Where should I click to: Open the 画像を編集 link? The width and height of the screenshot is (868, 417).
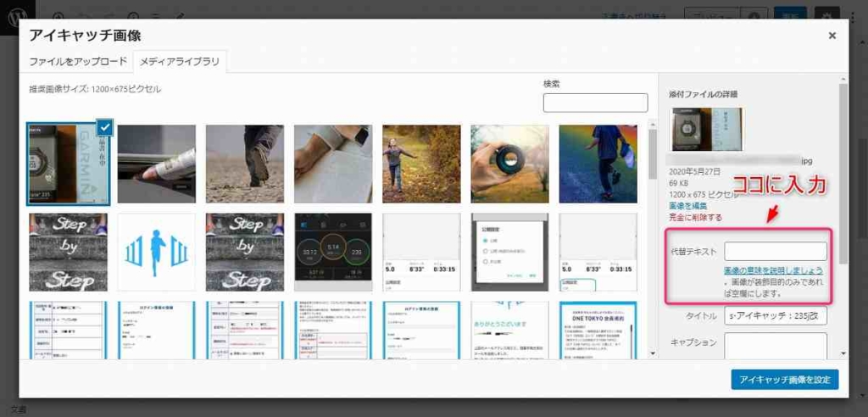pos(687,206)
